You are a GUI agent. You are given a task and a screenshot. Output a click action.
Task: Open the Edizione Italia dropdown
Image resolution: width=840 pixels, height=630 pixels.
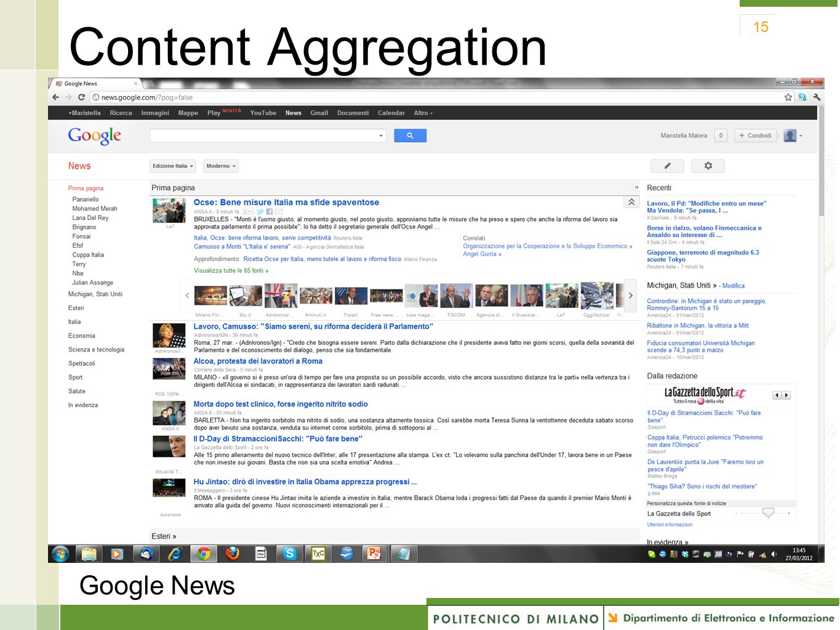coord(173,166)
